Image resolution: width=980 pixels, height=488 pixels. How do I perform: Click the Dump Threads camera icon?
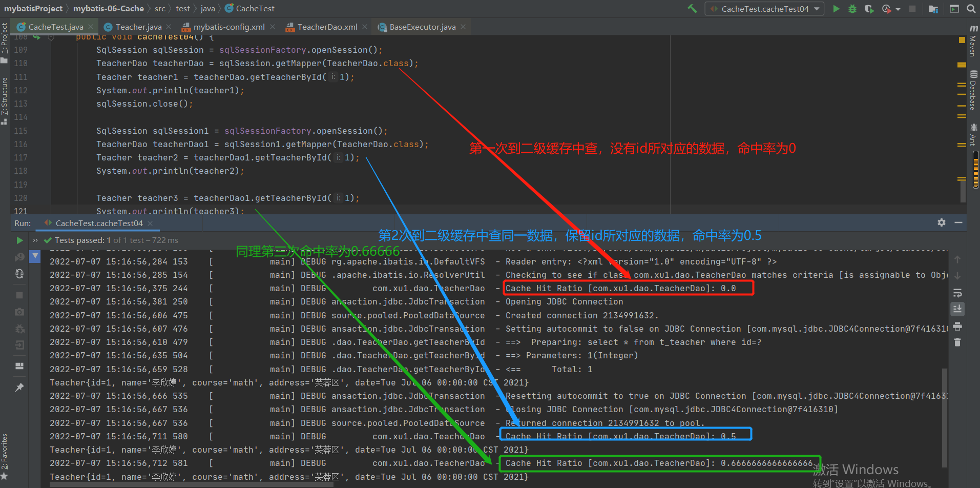[x=19, y=312]
